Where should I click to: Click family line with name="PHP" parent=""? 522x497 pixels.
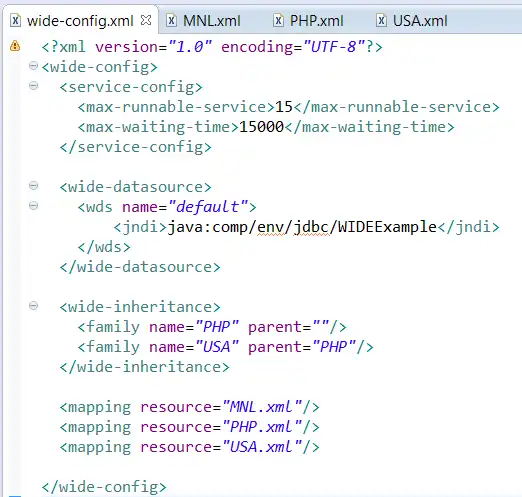pyautogui.click(x=212, y=327)
